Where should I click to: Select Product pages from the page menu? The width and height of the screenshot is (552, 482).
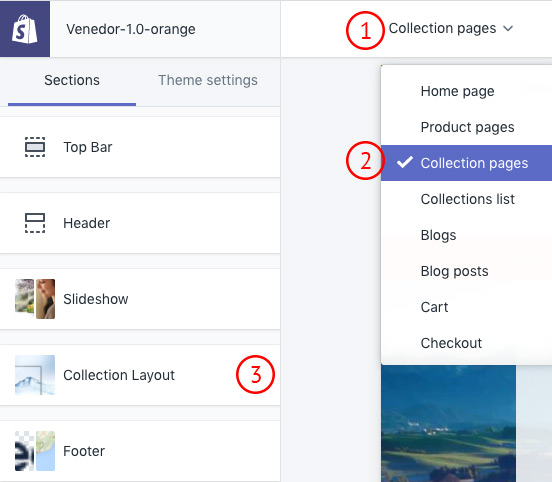coord(466,127)
